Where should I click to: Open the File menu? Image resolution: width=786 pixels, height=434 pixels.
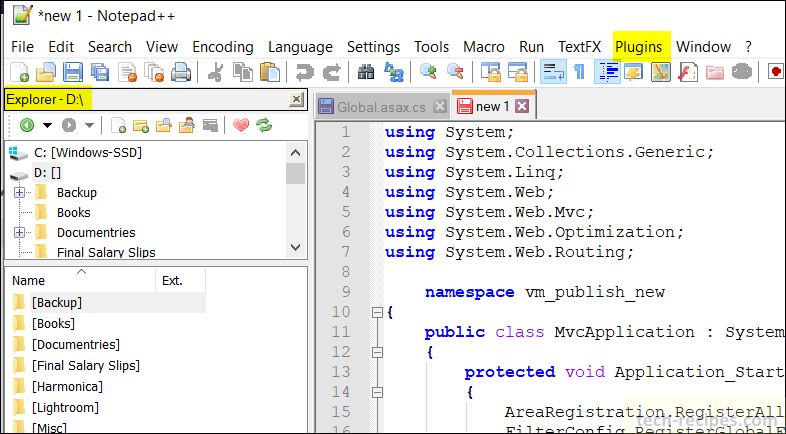[x=23, y=47]
